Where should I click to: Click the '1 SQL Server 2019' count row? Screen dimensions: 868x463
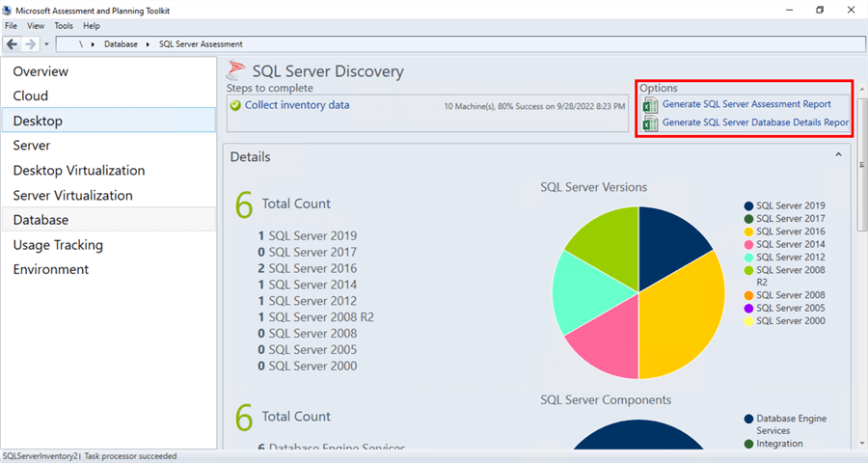[x=308, y=236]
